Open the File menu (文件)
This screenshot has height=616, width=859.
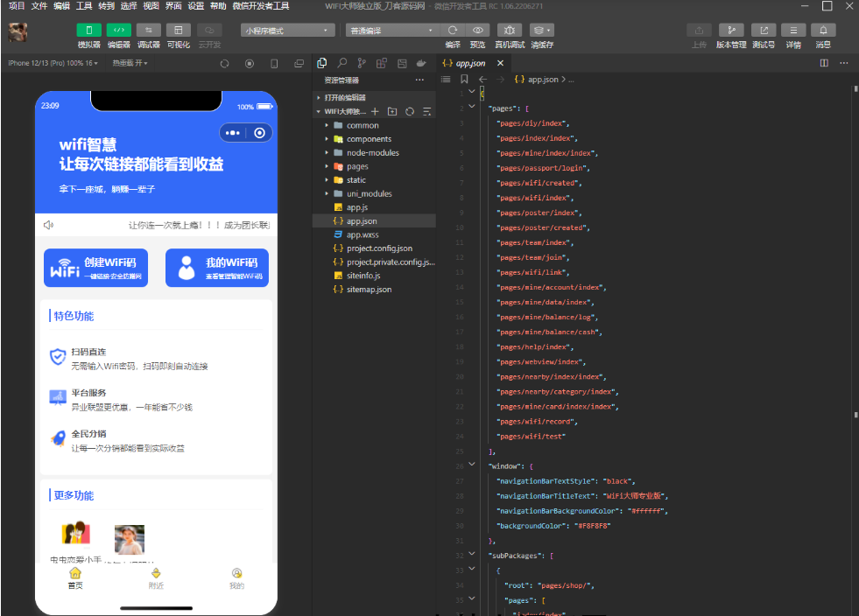click(x=39, y=6)
